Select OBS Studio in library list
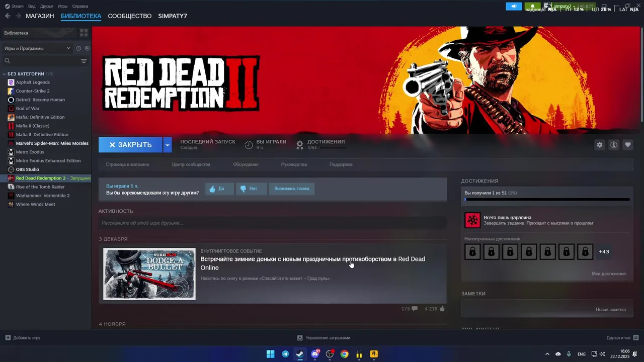This screenshot has width=644, height=362. click(x=27, y=169)
